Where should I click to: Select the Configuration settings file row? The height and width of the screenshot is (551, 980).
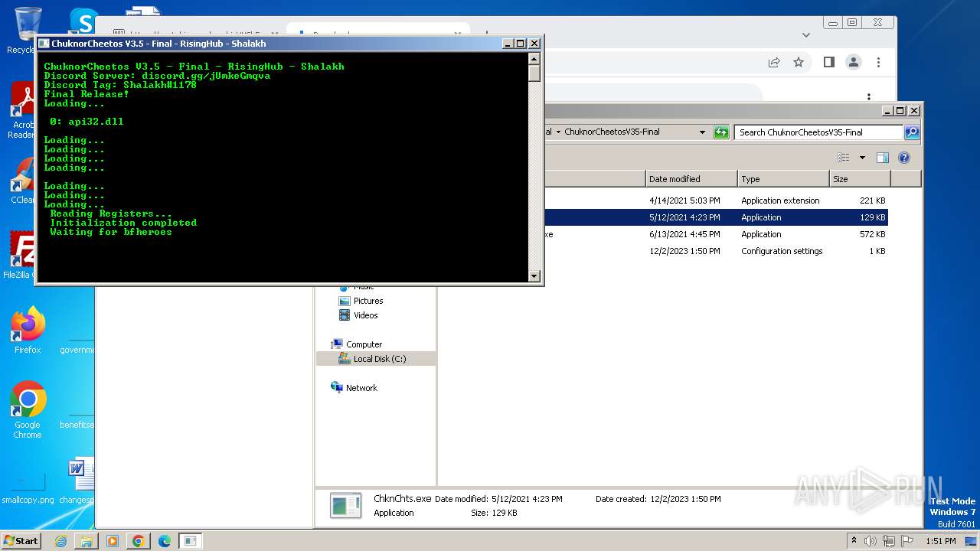[x=716, y=251]
